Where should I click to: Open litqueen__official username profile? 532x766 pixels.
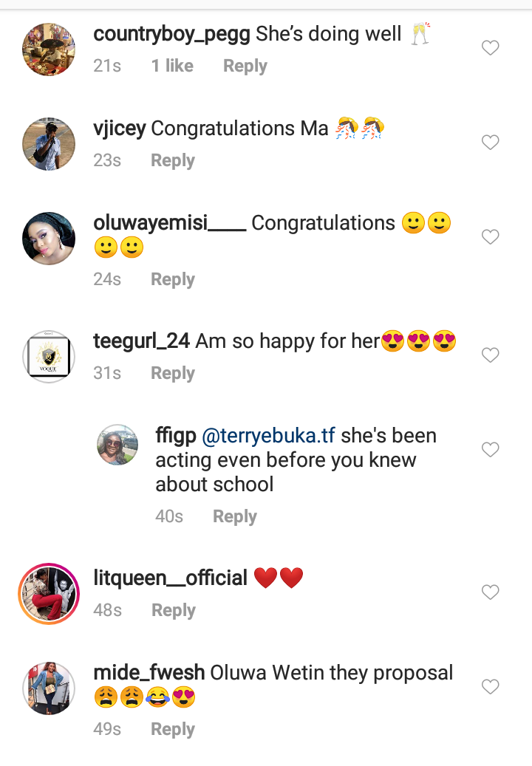coord(171,578)
